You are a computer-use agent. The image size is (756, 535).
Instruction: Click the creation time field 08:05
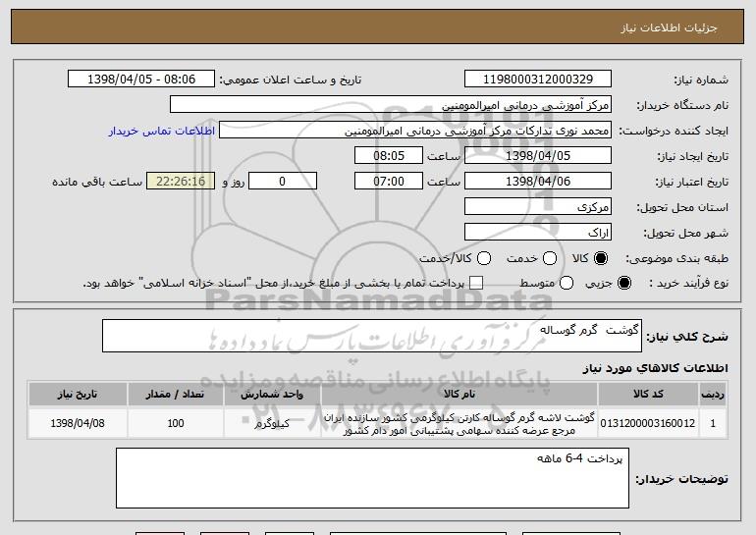click(389, 156)
